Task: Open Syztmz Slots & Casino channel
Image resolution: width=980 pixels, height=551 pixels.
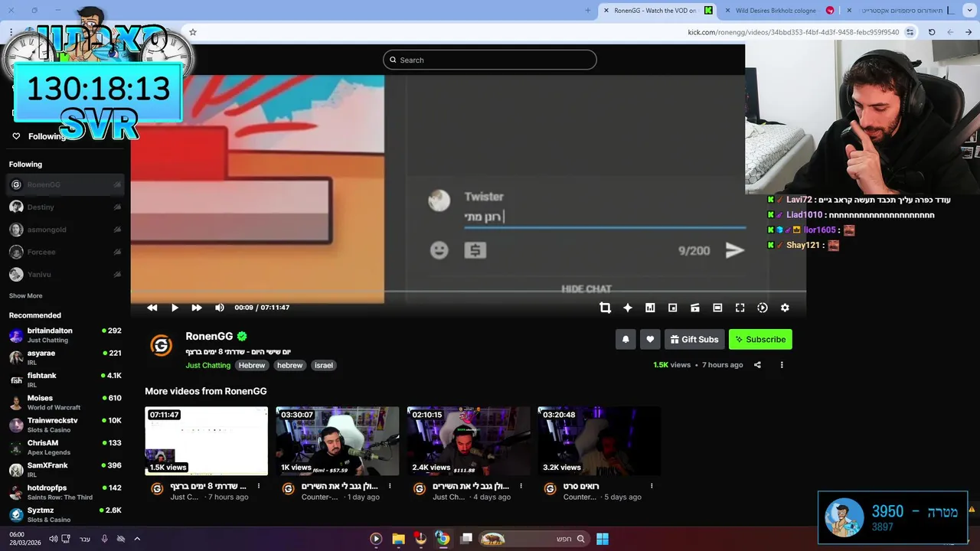Action: [65, 514]
